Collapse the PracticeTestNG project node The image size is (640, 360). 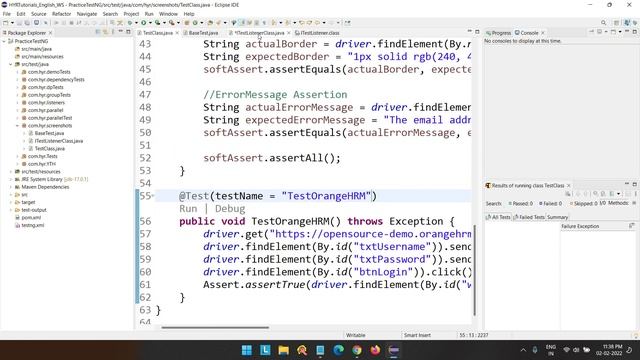tap(4, 41)
